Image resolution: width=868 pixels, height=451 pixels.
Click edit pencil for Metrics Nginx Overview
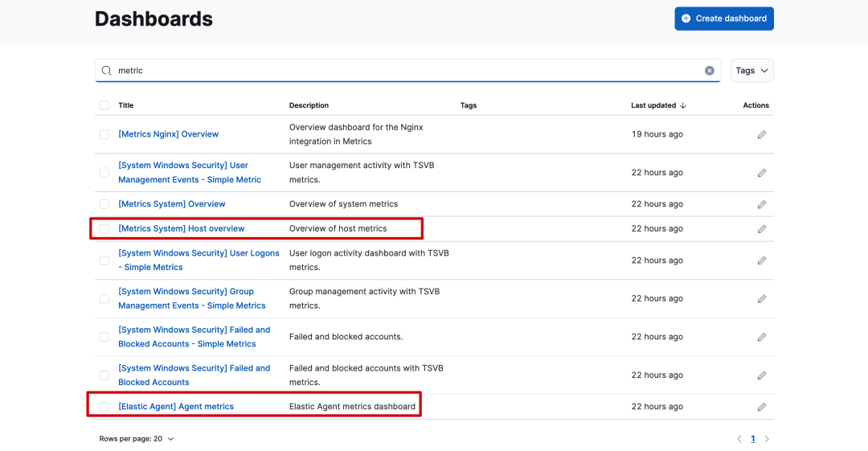[762, 134]
